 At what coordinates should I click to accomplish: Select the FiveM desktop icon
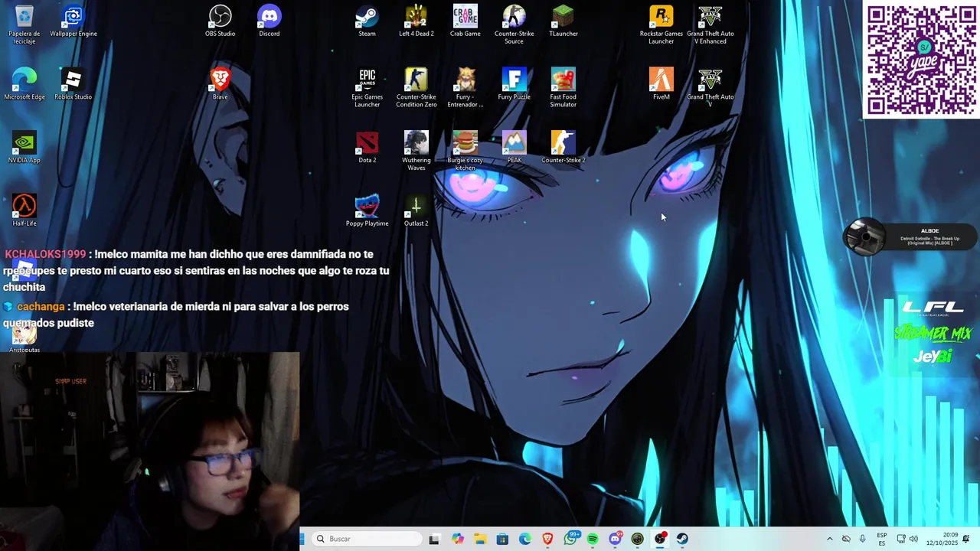click(661, 83)
